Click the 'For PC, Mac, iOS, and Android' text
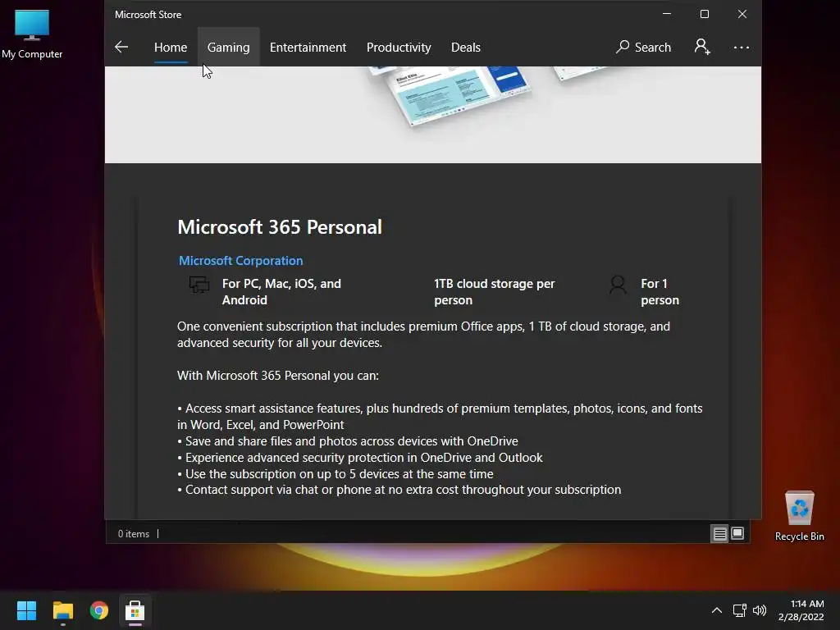 click(x=282, y=291)
